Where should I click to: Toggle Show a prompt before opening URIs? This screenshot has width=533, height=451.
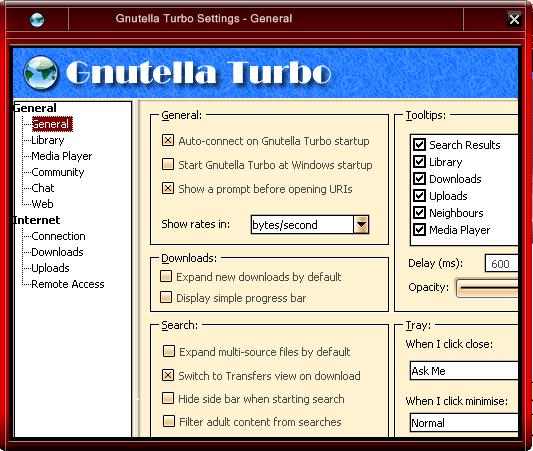point(168,188)
